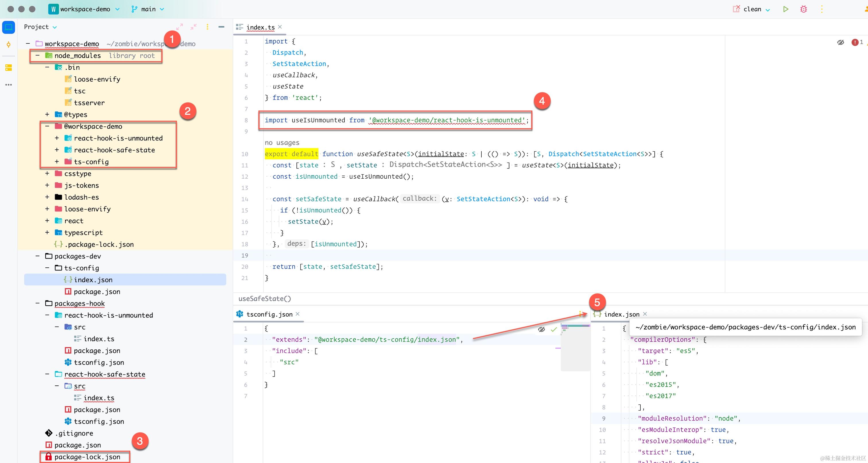This screenshot has height=463, width=868.
Task: Open the Project tool window icon
Action: [x=8, y=27]
